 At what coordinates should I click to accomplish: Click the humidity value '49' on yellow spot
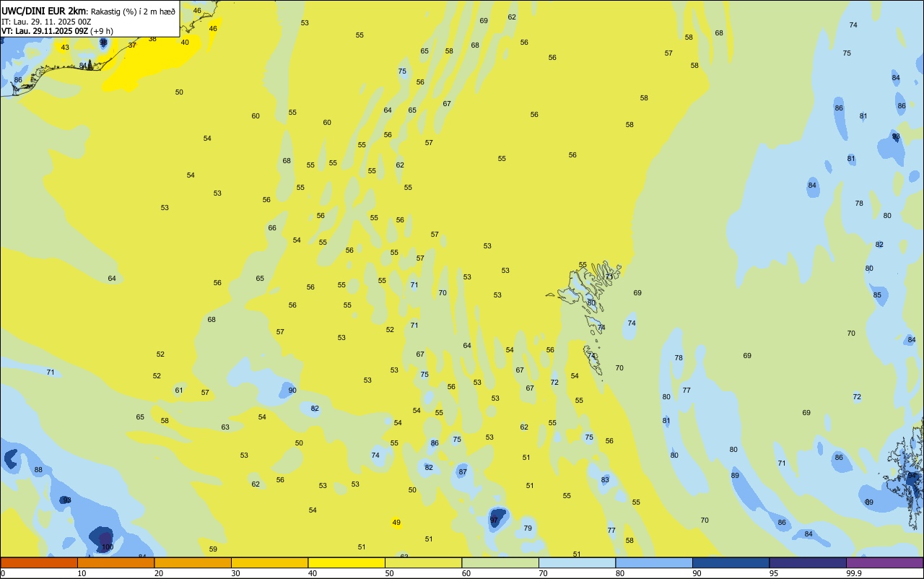[x=396, y=522]
